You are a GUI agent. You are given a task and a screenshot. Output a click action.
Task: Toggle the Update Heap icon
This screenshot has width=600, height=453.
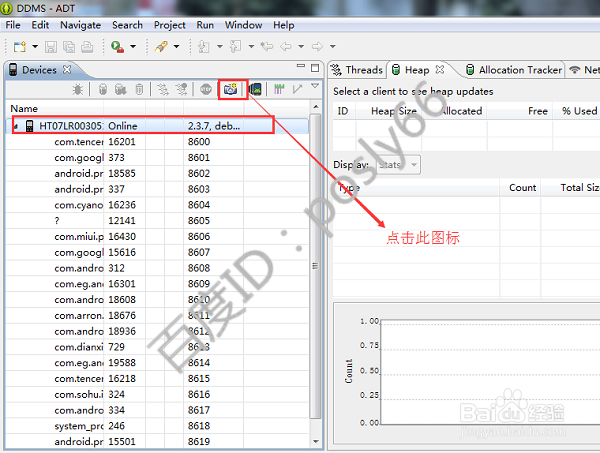103,90
